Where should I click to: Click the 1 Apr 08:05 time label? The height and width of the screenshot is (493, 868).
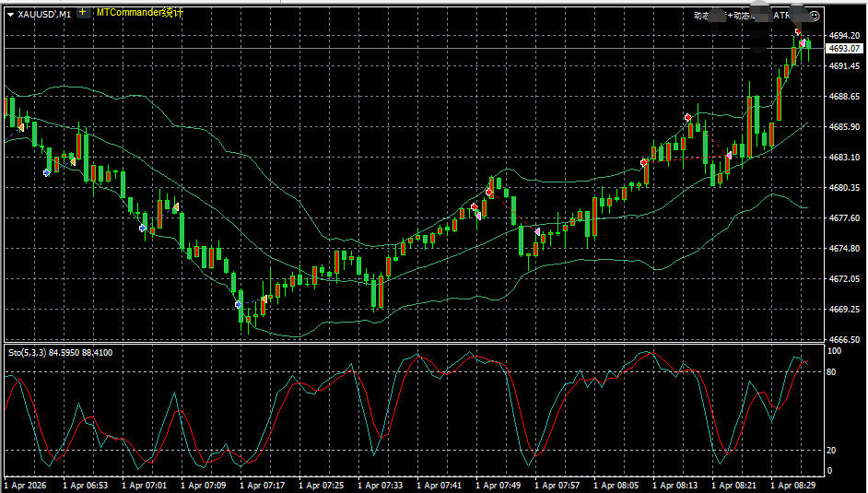(x=616, y=486)
